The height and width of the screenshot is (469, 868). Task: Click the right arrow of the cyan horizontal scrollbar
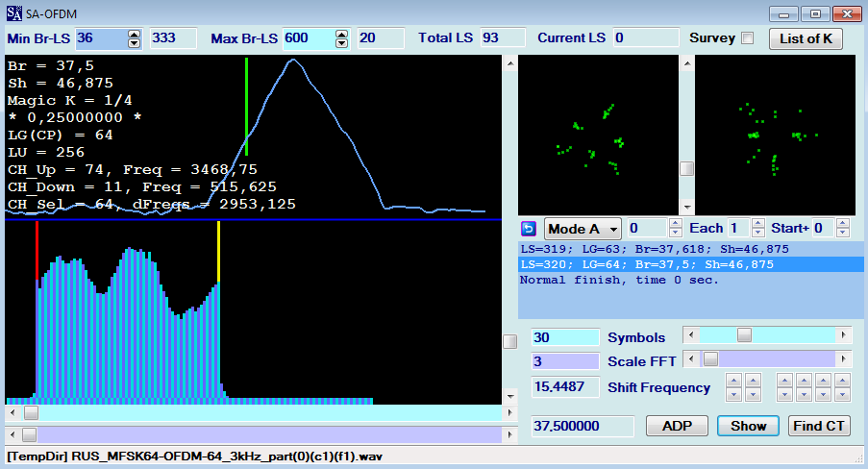(509, 412)
